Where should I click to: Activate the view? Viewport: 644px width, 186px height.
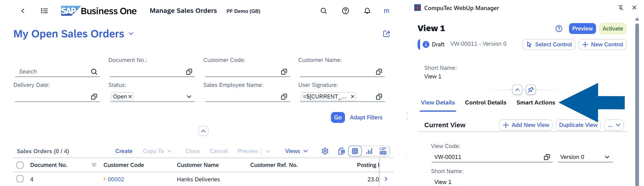tap(613, 28)
